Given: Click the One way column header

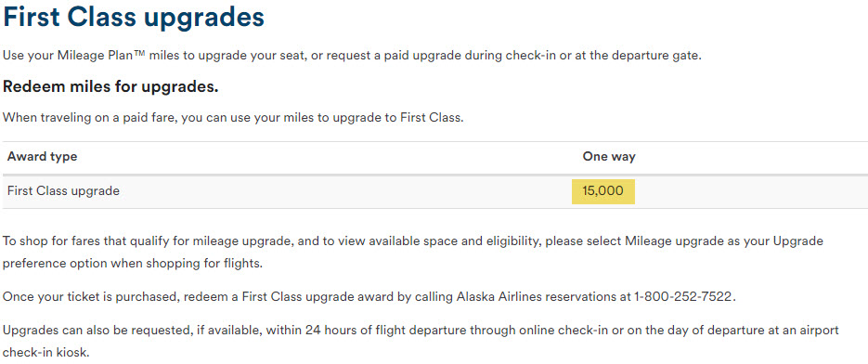Looking at the screenshot, I should (609, 157).
